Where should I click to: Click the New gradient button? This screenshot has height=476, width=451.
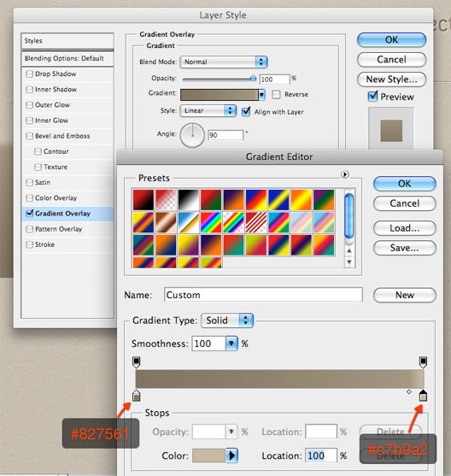(x=405, y=295)
